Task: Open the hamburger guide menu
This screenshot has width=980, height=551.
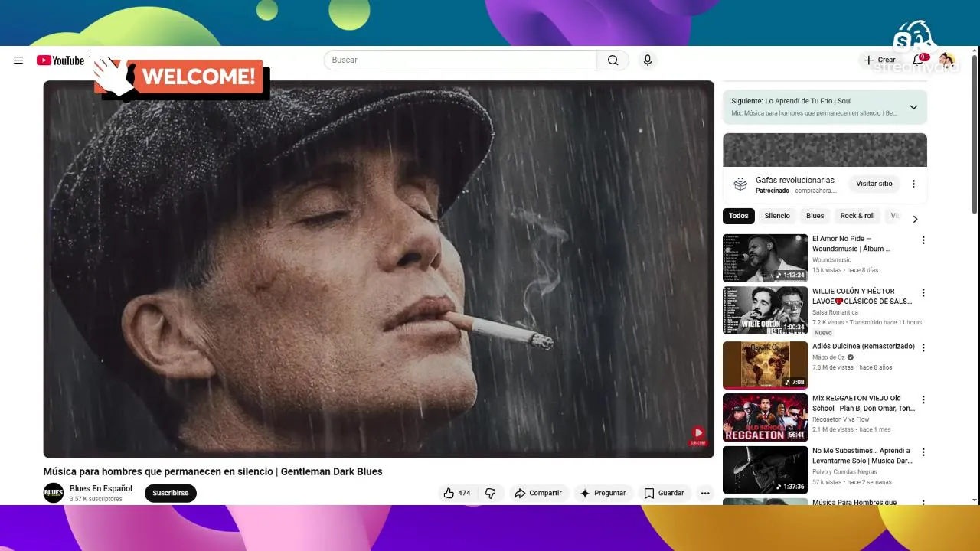Action: [18, 60]
